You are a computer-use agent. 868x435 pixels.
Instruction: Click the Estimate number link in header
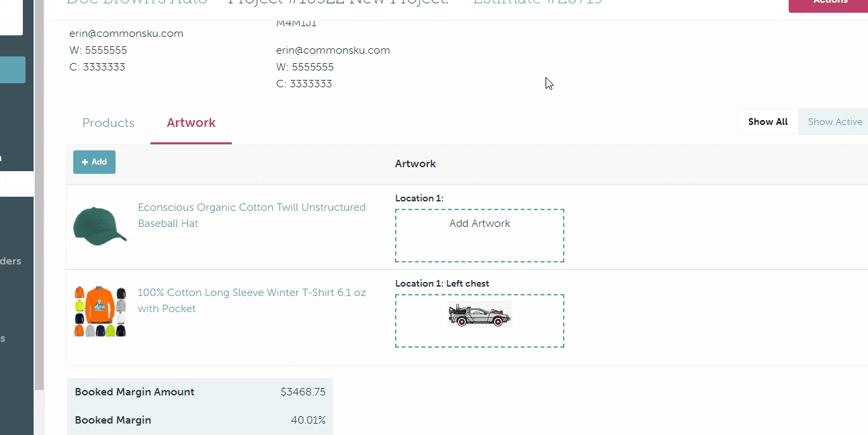pyautogui.click(x=537, y=3)
